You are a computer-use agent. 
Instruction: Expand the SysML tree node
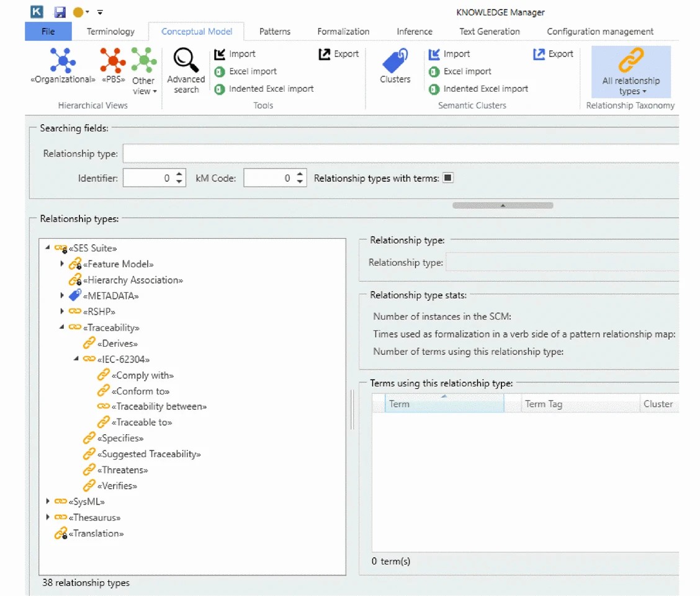click(x=48, y=501)
